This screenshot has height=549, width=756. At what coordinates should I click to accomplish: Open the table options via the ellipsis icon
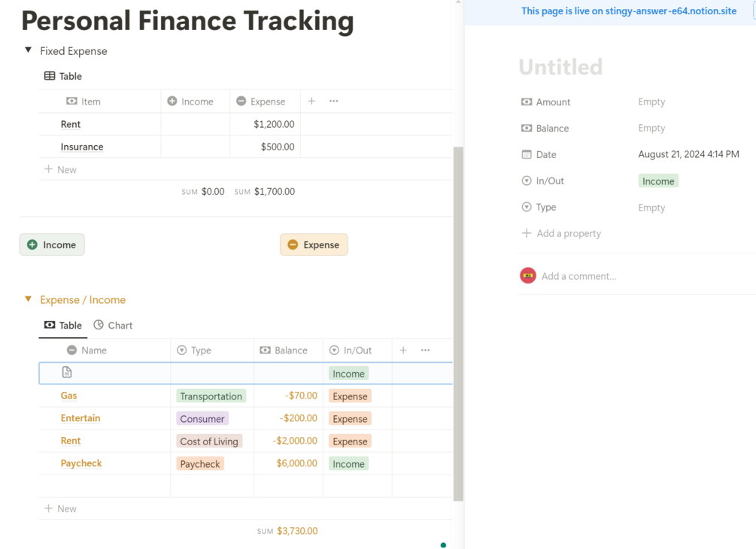click(333, 101)
